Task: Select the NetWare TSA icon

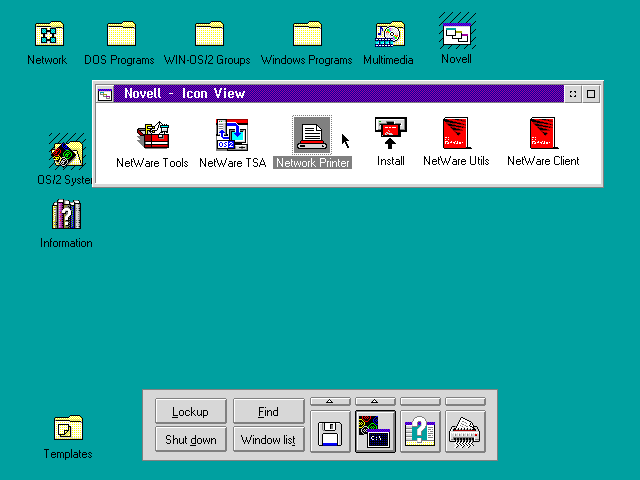Action: (232, 135)
